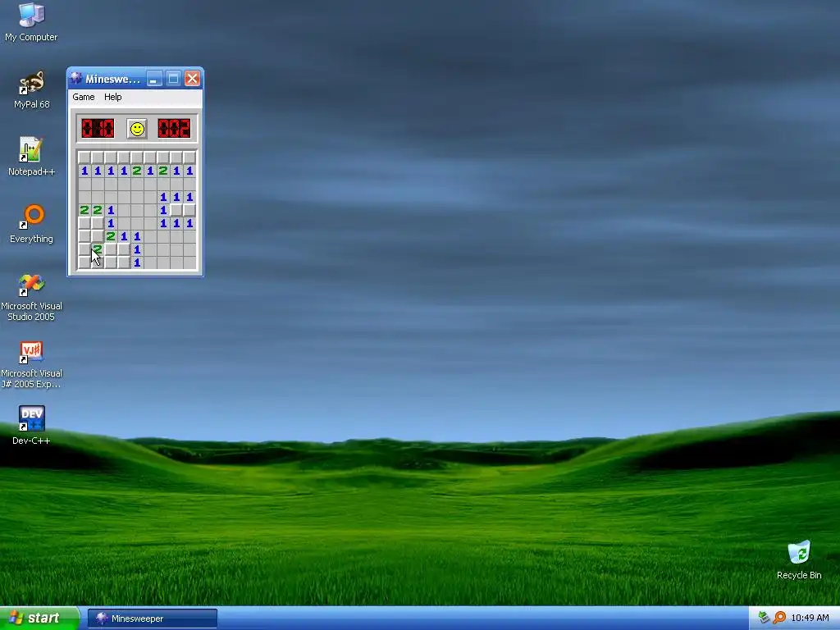Click the leftmost green 2 in the fifth row
This screenshot has height=630, width=840.
(x=84, y=210)
